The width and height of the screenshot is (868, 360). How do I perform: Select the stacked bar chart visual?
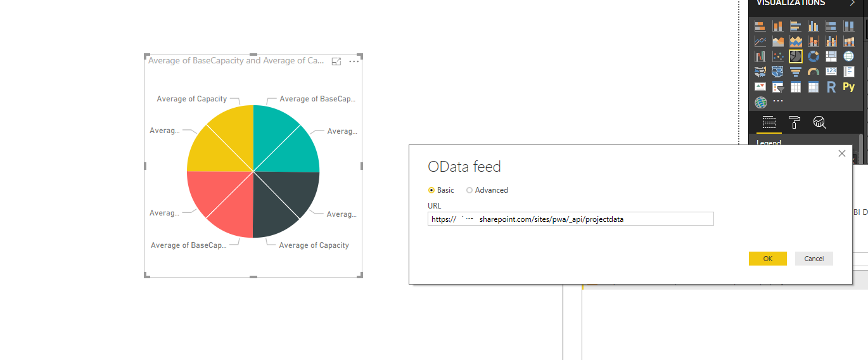pos(760,26)
